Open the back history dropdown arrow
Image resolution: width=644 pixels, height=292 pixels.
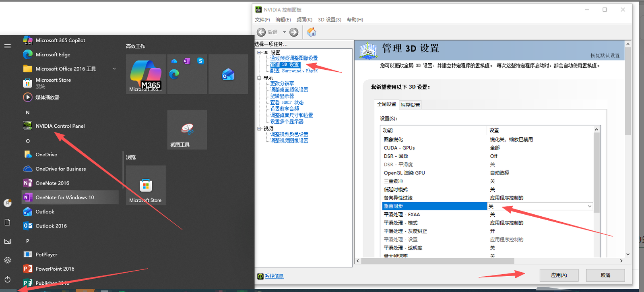(284, 32)
